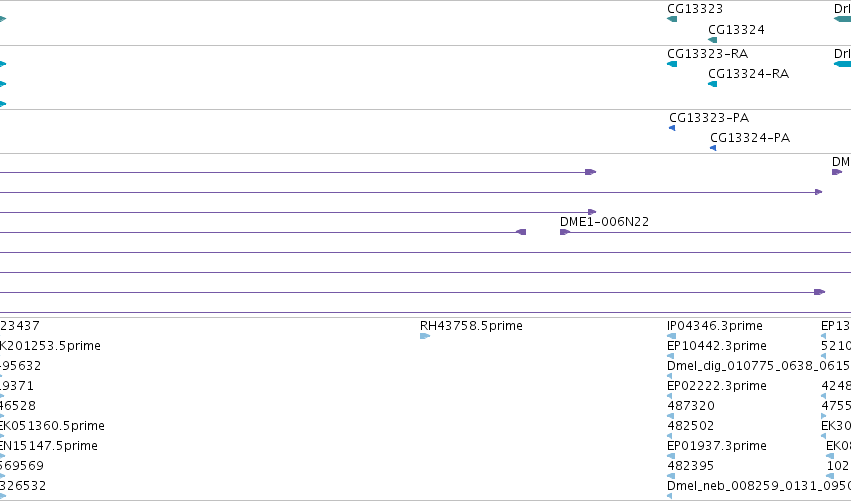Click the Dmel_dig_010775_0638_0615 label
Viewport: 851px width, 501px height.
pos(759,366)
